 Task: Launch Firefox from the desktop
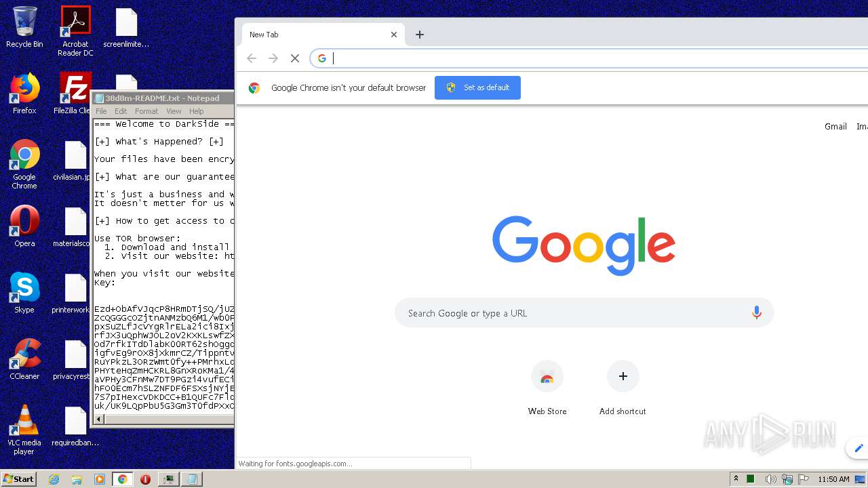click(x=24, y=94)
